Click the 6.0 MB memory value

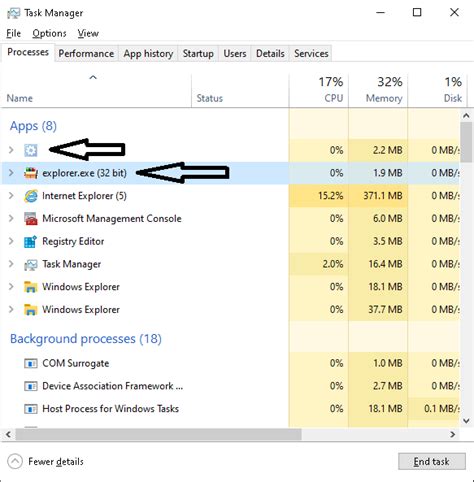pyautogui.click(x=387, y=218)
